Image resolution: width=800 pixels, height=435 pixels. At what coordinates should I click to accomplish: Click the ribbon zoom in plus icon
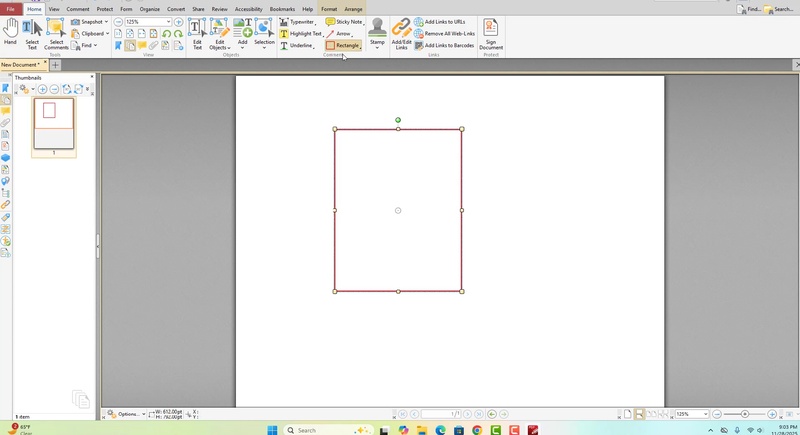[179, 22]
